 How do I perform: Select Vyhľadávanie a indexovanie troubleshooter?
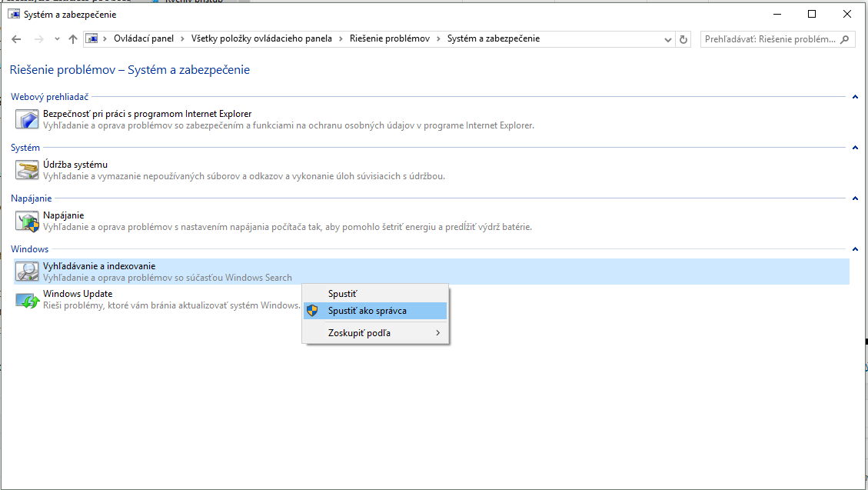(99, 265)
